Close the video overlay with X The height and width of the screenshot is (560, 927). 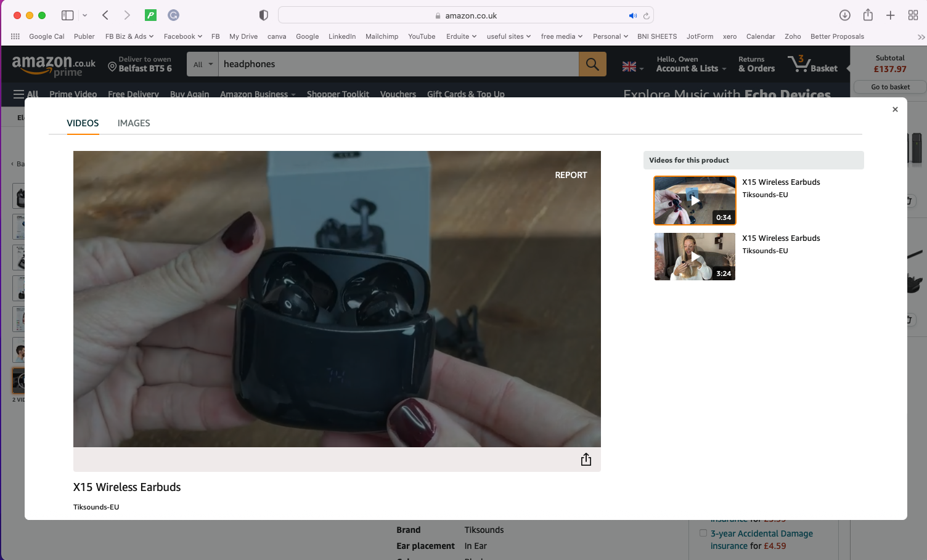click(895, 110)
